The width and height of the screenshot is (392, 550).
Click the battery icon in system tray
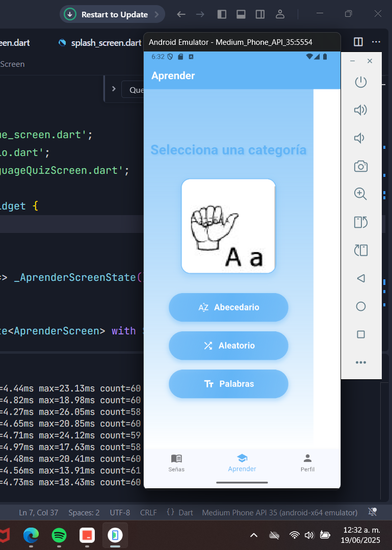(325, 535)
